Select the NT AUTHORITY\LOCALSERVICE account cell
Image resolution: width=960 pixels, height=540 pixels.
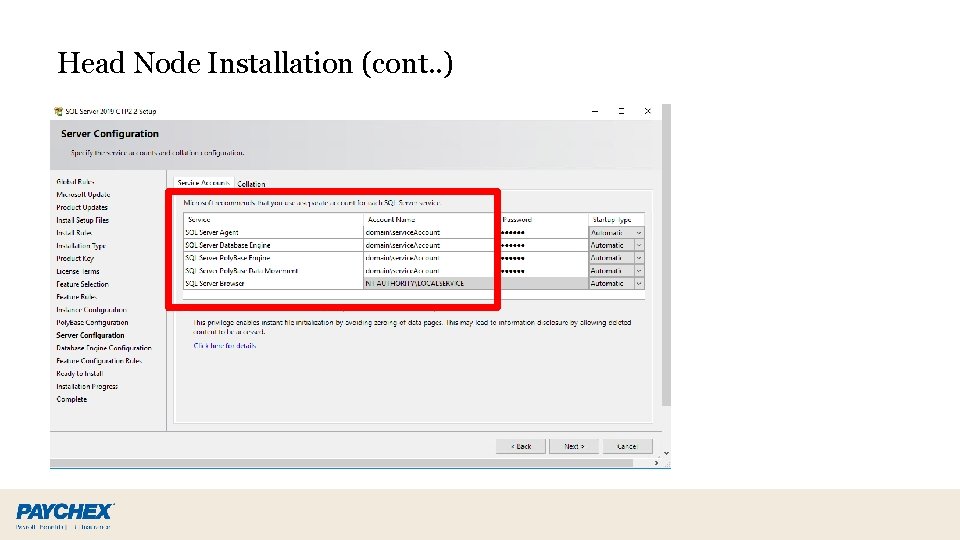[x=429, y=283]
